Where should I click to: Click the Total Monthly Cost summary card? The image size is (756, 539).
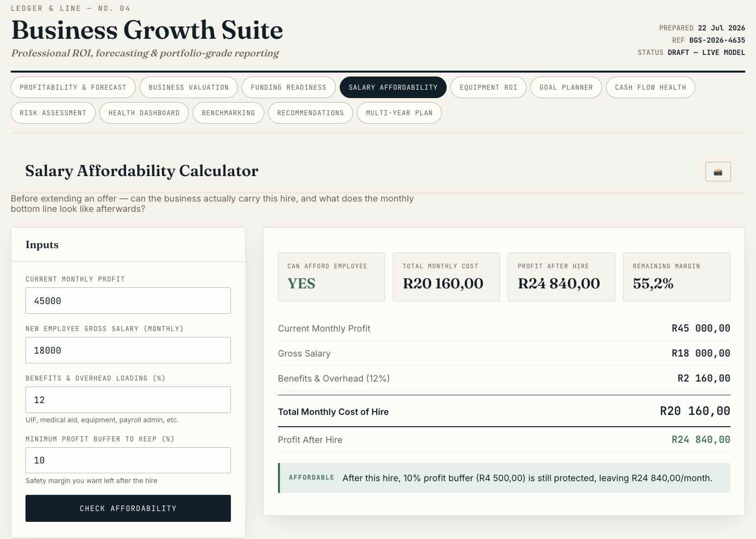point(446,277)
